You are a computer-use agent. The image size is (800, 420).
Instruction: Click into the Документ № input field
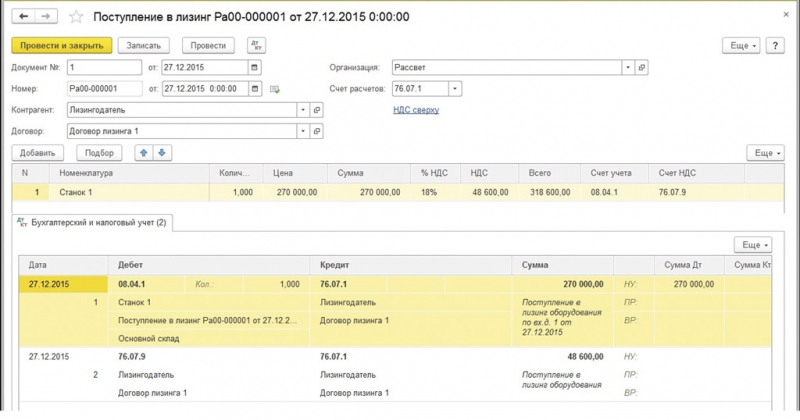pos(103,67)
